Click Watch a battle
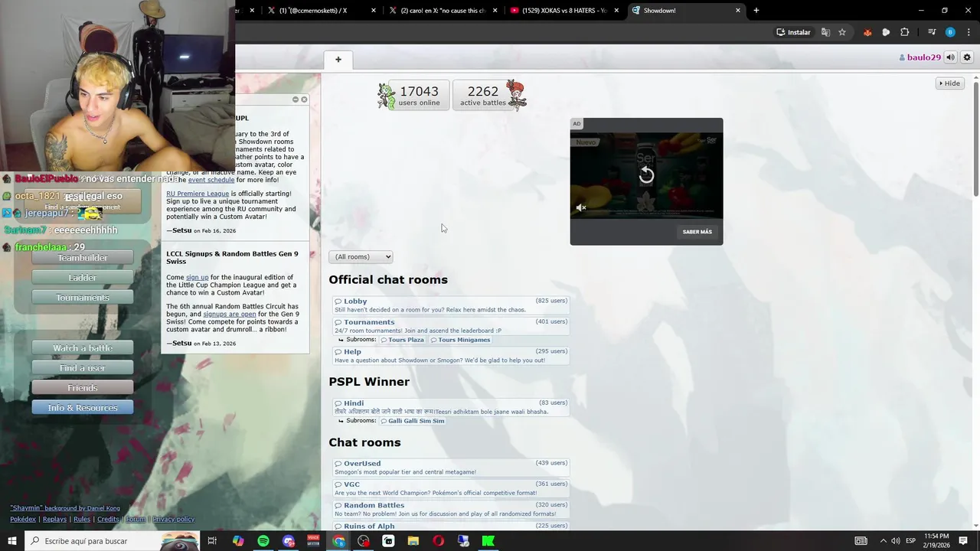The image size is (980, 551). click(83, 348)
